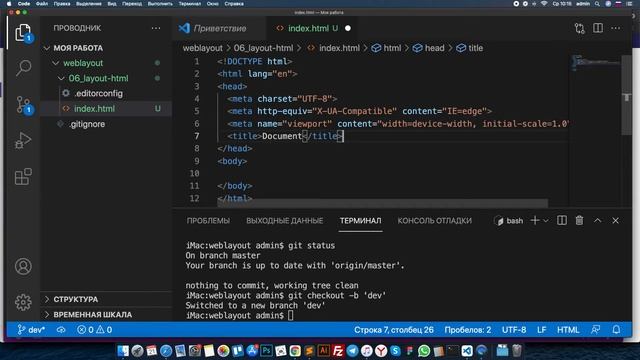Open changes compare icon in editor toolbar
The width and height of the screenshot is (640, 360).
[580, 28]
